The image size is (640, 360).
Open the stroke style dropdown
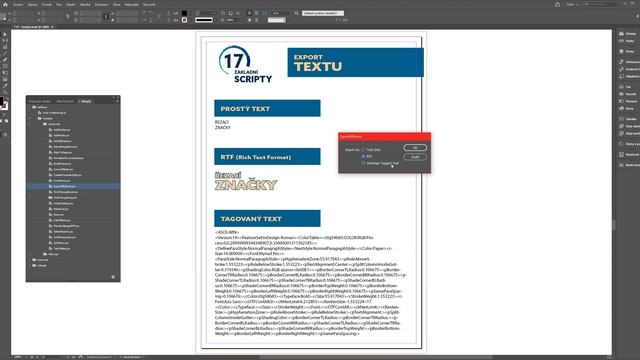click(206, 20)
